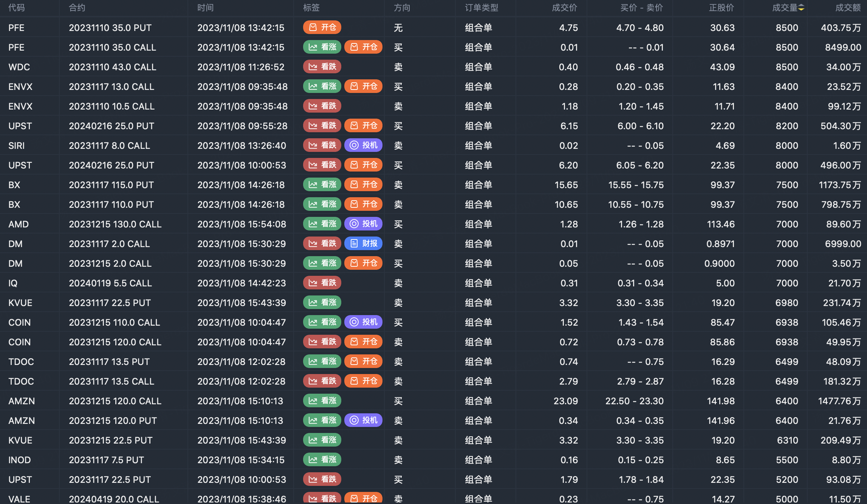
Task: Click 投机 tag on SIRI 8.0 CALL row
Action: 363,145
